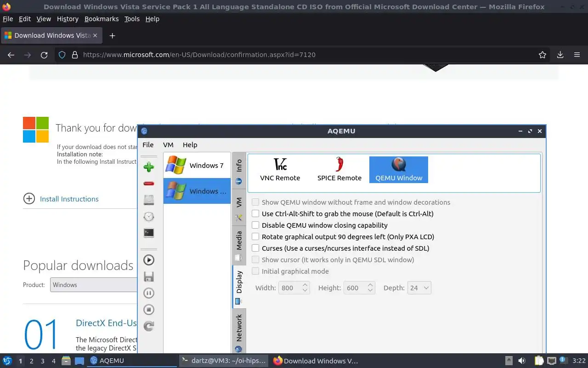Select the Windows 7 virtual machine
Viewport: 588px width, 368px height.
pyautogui.click(x=197, y=165)
